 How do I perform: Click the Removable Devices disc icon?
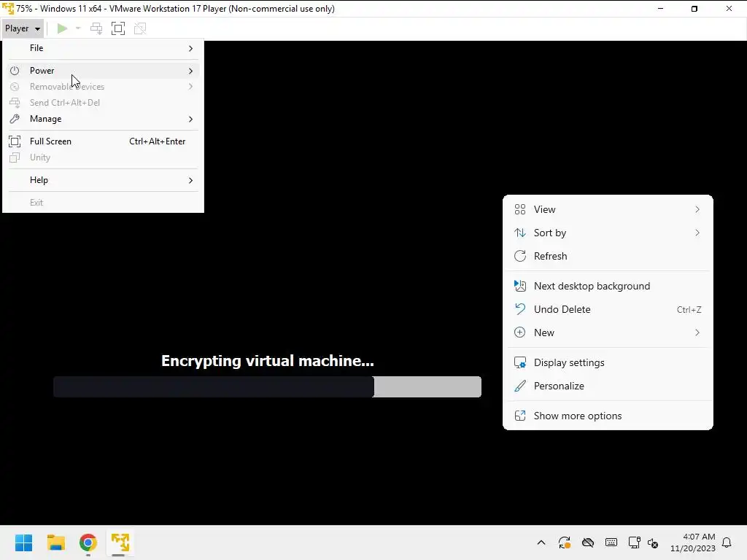pos(15,87)
